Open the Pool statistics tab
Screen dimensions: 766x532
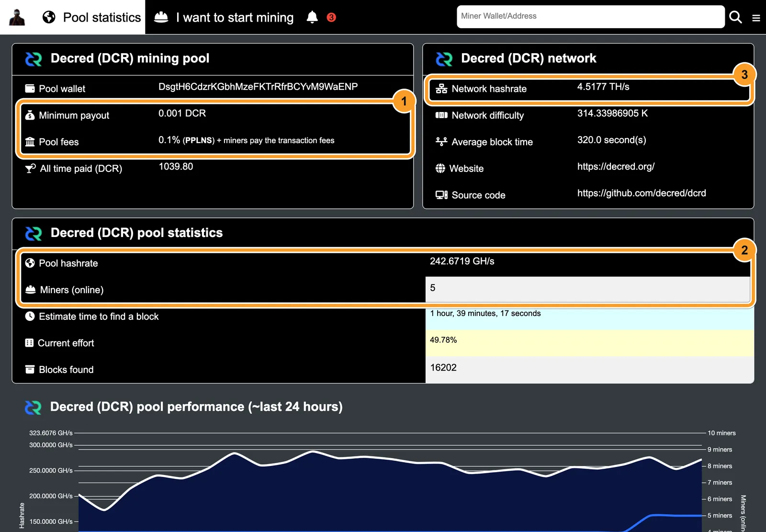coord(92,17)
